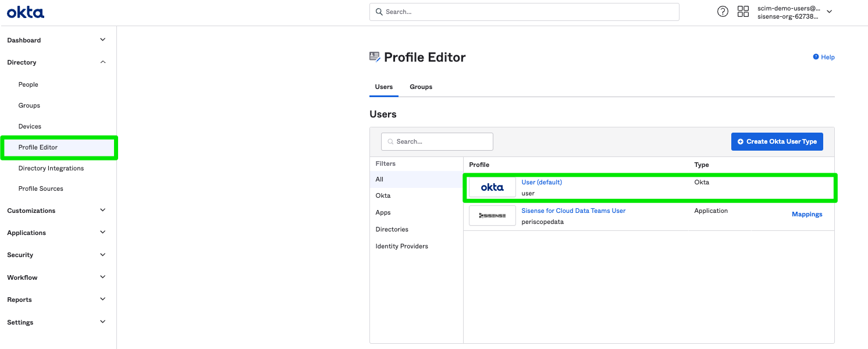Image resolution: width=868 pixels, height=349 pixels.
Task: Expand the Reports chevron
Action: [103, 299]
